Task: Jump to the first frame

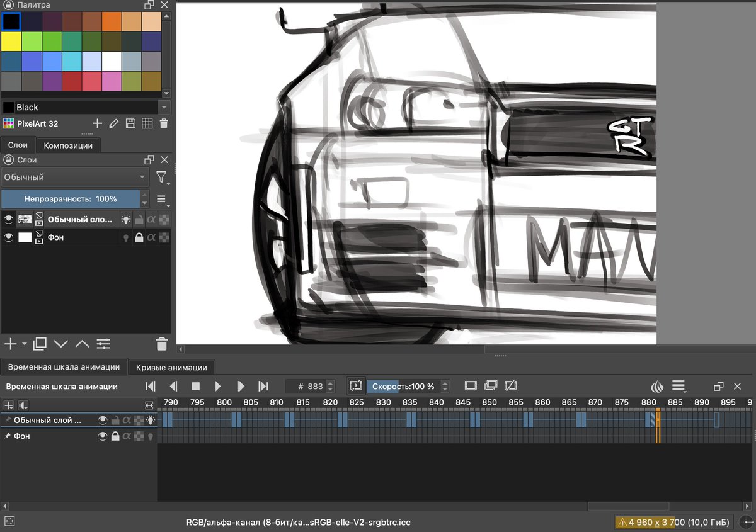Action: pos(151,386)
